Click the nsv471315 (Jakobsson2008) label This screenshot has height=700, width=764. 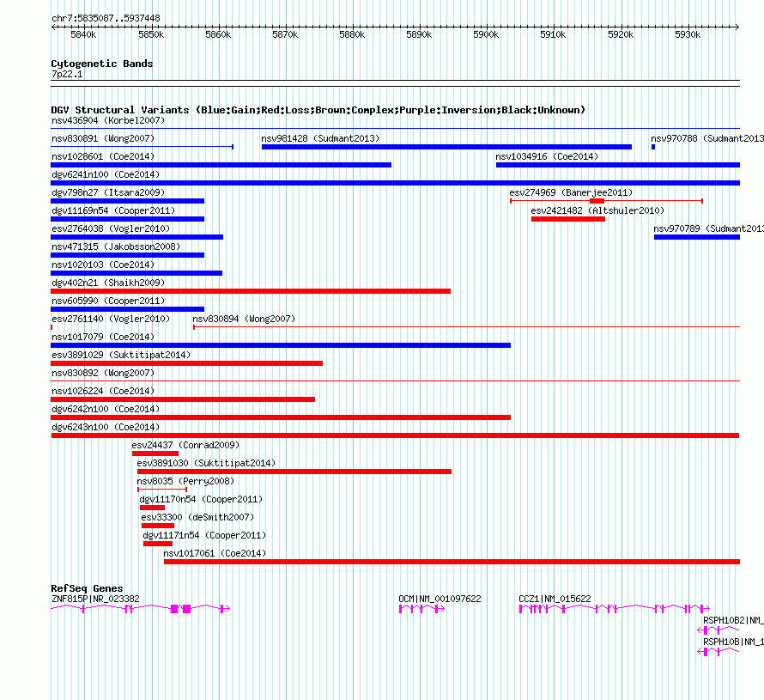(116, 247)
